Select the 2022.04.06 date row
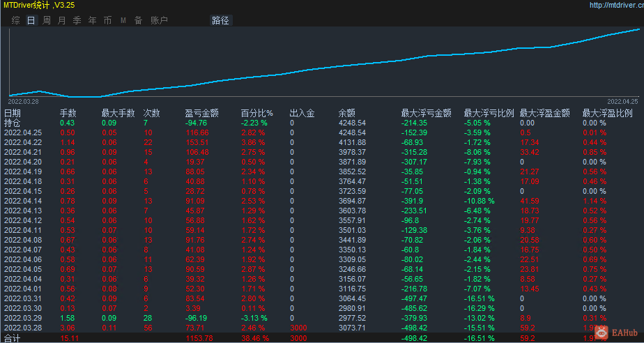The image size is (644, 343). click(22, 259)
